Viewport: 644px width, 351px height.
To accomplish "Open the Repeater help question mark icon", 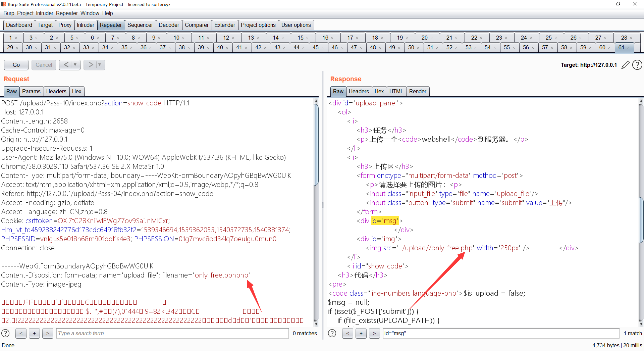I will coord(637,65).
